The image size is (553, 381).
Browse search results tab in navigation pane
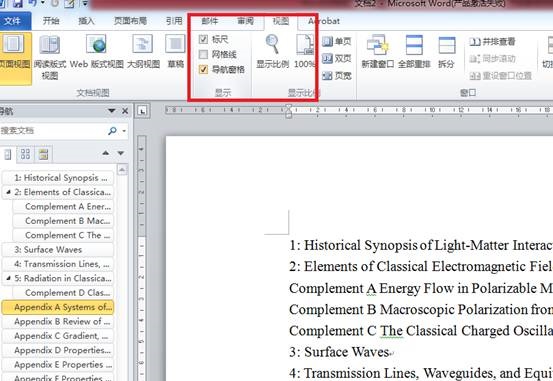43,154
